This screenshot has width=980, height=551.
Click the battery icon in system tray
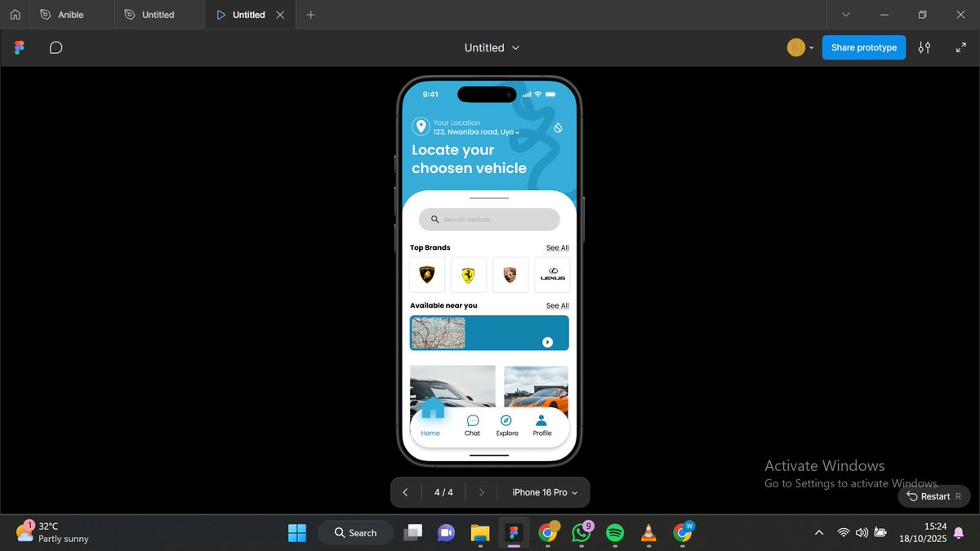click(x=880, y=532)
